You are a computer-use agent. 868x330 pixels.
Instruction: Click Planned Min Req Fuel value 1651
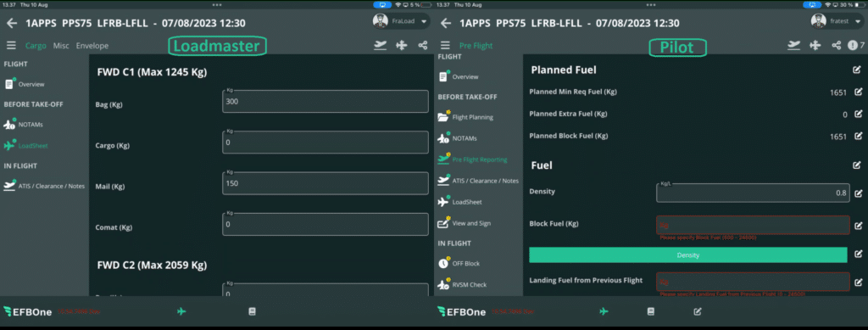click(x=838, y=92)
